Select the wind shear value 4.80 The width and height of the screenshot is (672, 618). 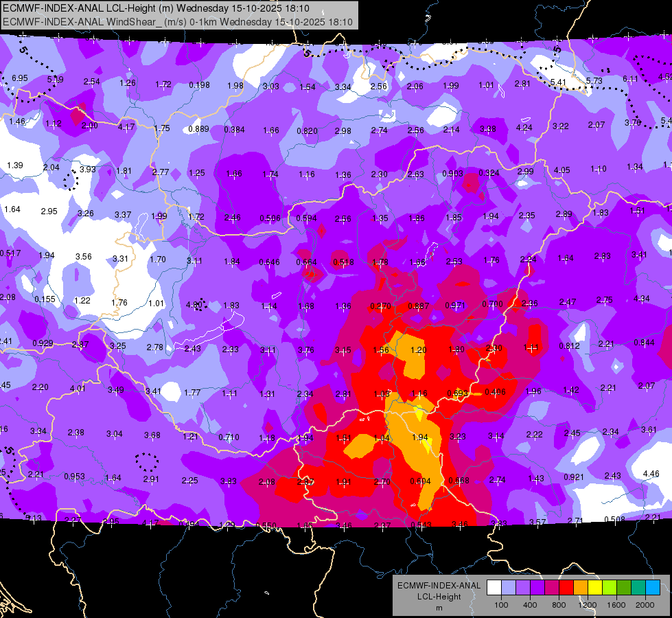[x=194, y=305]
